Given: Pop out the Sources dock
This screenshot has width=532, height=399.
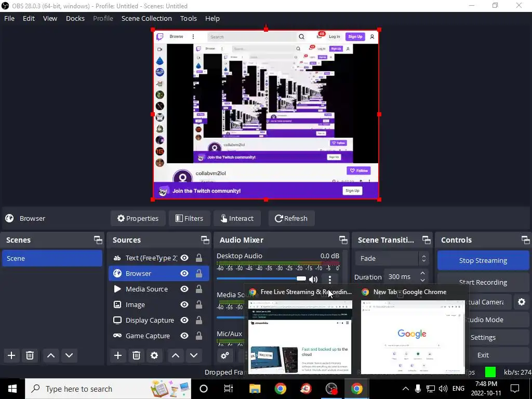Looking at the screenshot, I should [205, 240].
